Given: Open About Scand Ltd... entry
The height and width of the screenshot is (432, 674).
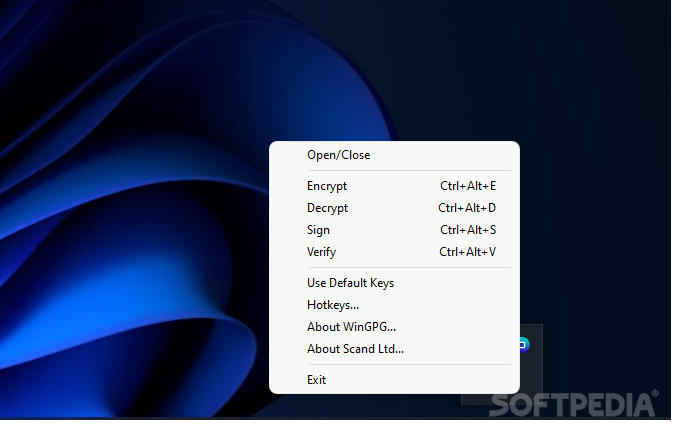Looking at the screenshot, I should pos(395,349).
